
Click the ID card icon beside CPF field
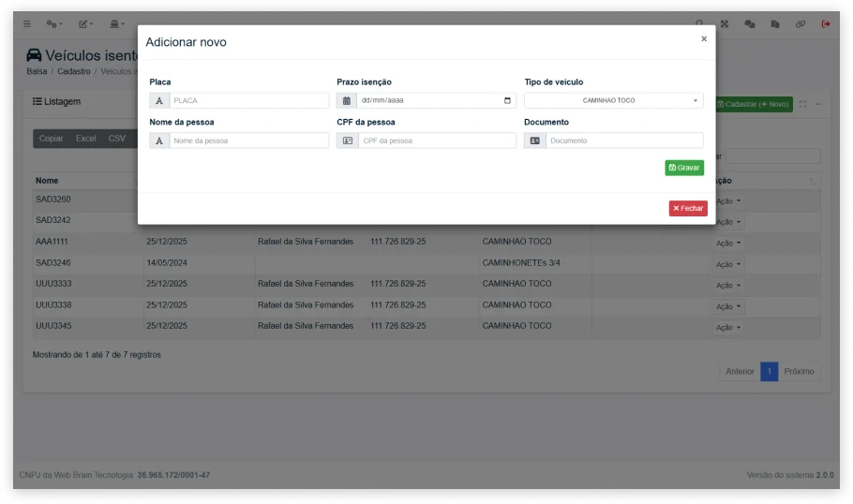pos(348,141)
